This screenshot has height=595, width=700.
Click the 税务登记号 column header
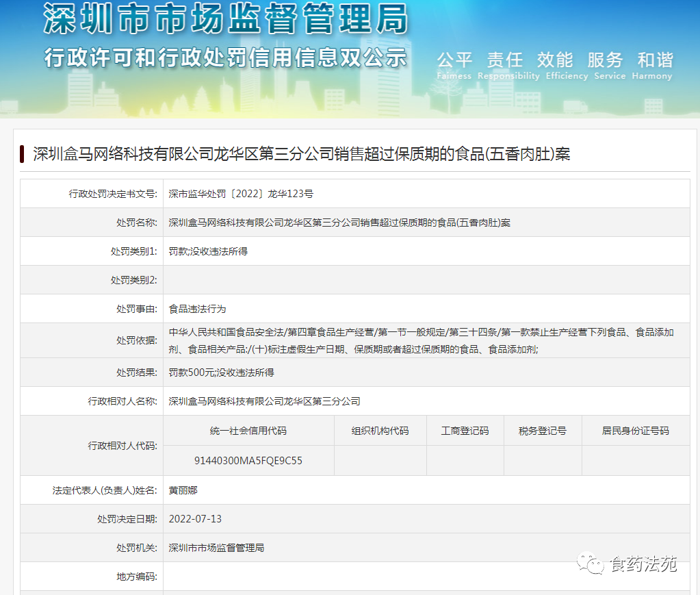click(x=543, y=431)
